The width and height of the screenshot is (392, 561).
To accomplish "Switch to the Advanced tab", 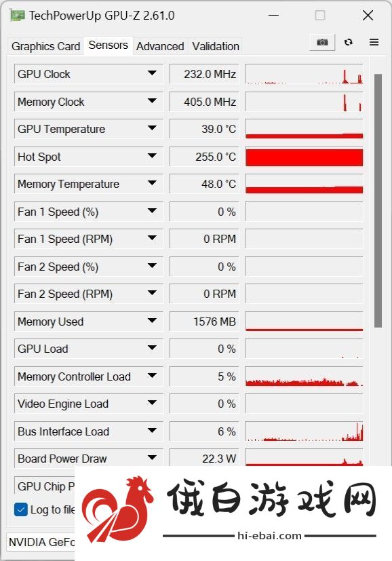I will pos(160,46).
